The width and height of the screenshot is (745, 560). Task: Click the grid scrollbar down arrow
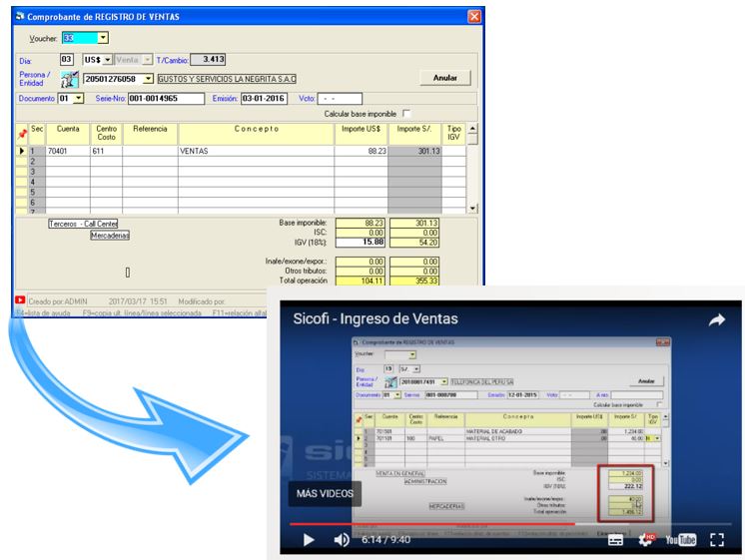coord(472,208)
